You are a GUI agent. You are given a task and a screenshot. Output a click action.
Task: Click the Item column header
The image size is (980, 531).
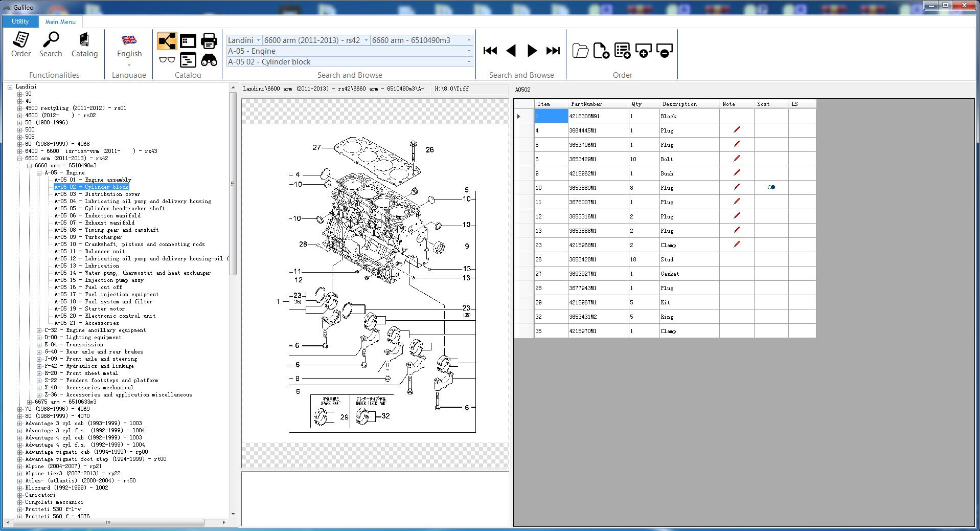551,104
